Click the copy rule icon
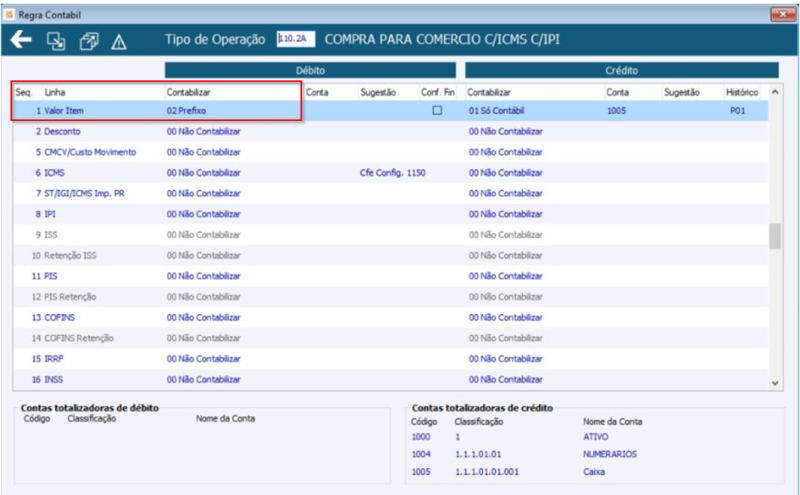Image resolution: width=800 pixels, height=495 pixels. pyautogui.click(x=89, y=41)
